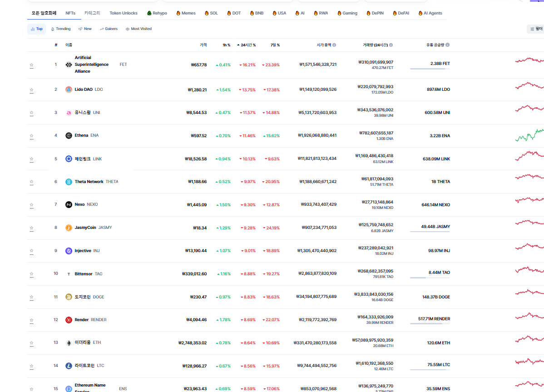Click the Artificial Superintelligence Alliance coin logo
This screenshot has width=544, height=392.
pos(69,65)
